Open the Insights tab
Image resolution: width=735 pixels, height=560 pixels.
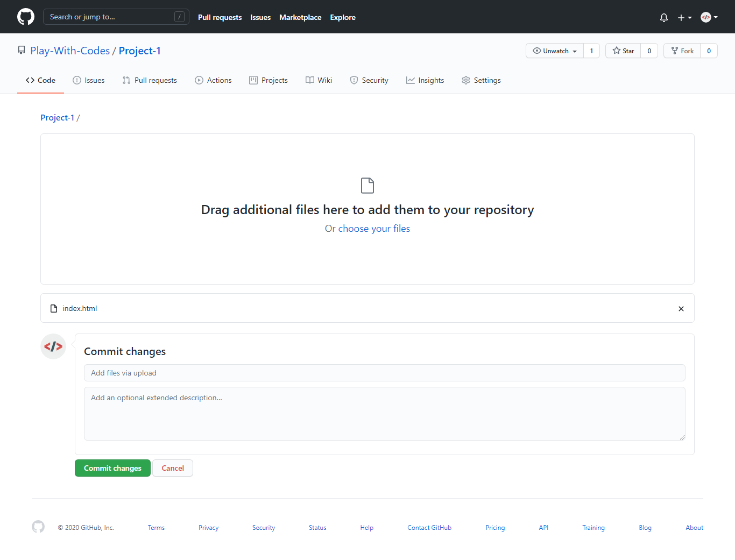(x=425, y=80)
